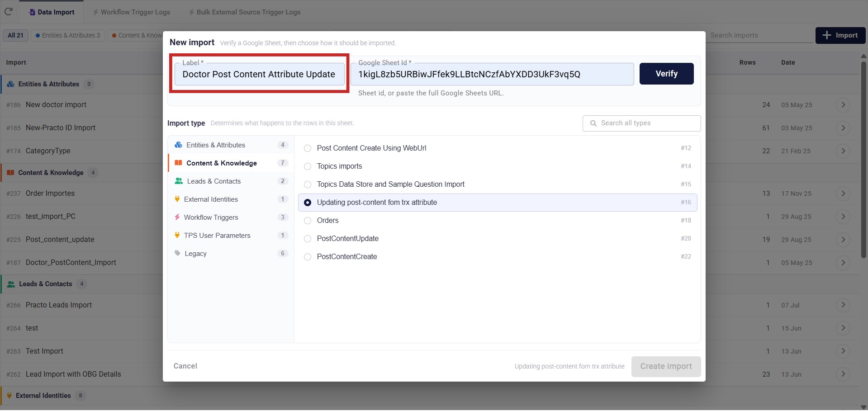Click the Workflow Triggers lightning icon in dialog
868x411 pixels.
tap(177, 217)
